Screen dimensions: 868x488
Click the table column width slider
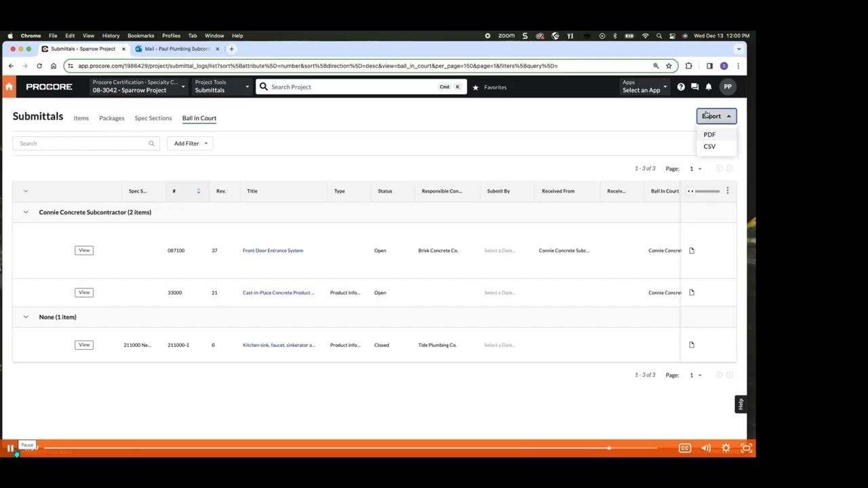point(704,191)
